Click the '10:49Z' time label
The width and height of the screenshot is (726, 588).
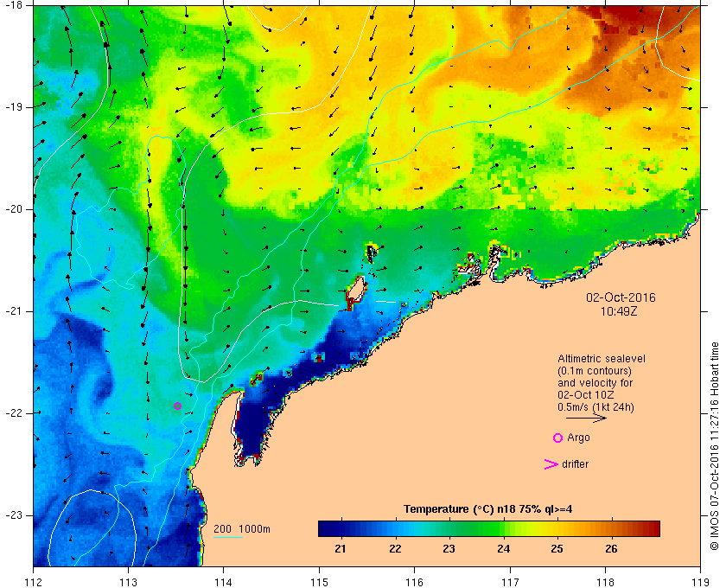coord(619,312)
